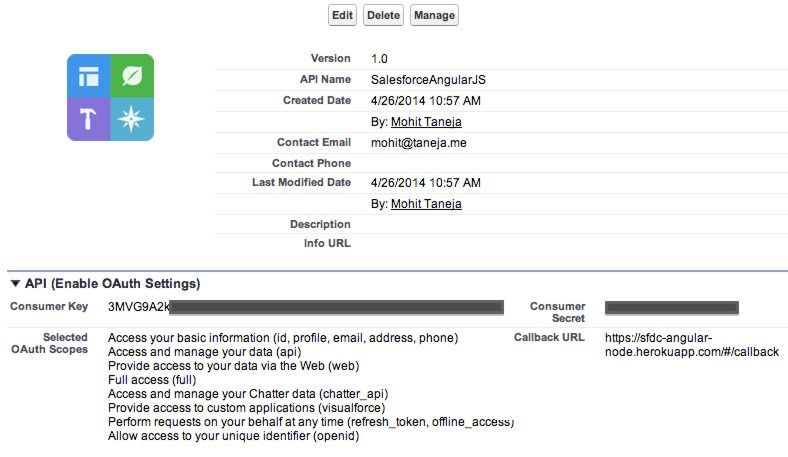Click the Edit button
The width and height of the screenshot is (788, 457).
point(342,15)
